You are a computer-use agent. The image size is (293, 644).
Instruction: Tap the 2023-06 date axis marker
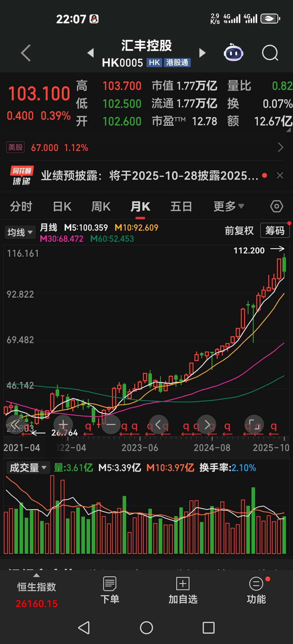140,447
